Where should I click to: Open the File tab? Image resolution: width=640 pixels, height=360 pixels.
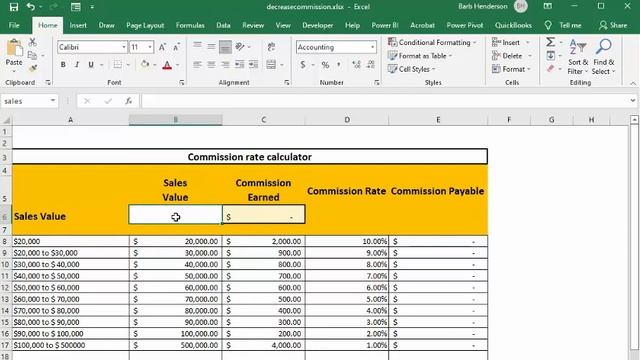pos(14,25)
